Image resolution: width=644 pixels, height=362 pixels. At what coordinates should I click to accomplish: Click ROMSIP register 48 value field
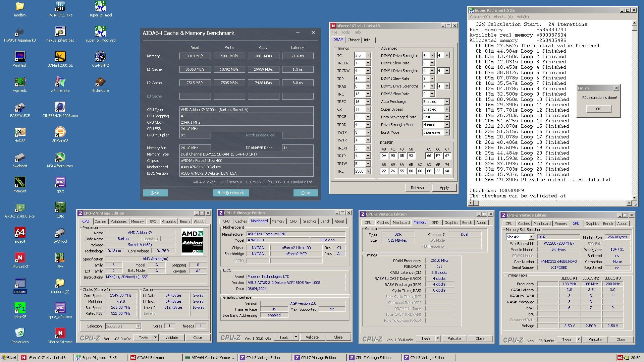tap(384, 156)
